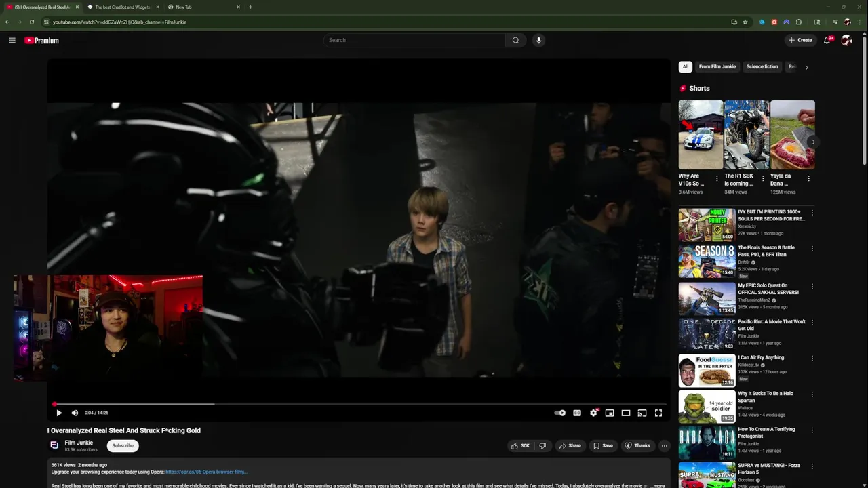The width and height of the screenshot is (868, 488).
Task: Select the From Film Junkie chip
Action: [x=717, y=67]
